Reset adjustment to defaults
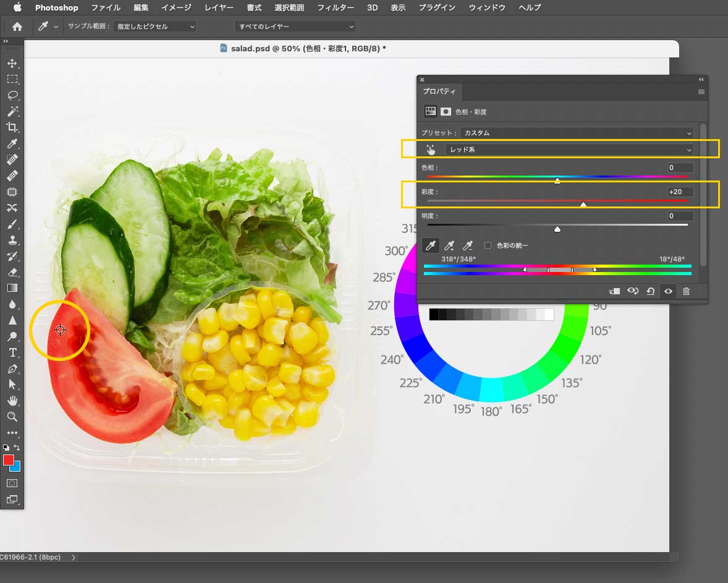The image size is (728, 583). coord(651,291)
